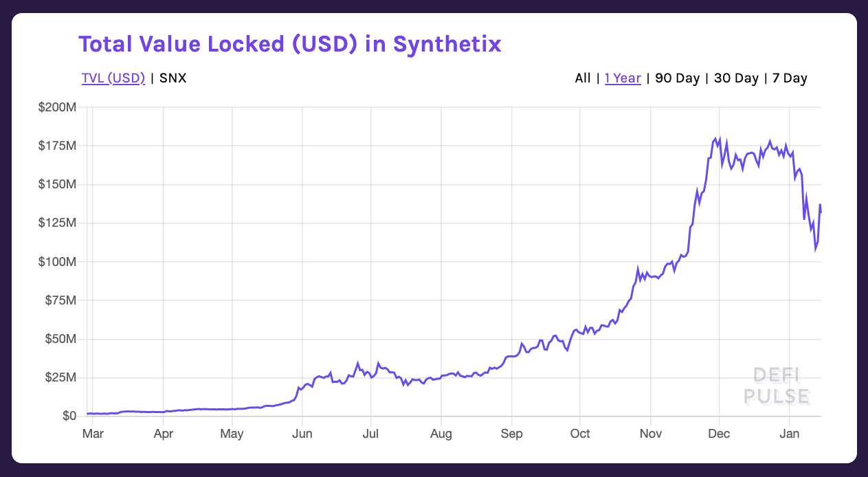Switch to 7 Day range

pos(790,78)
